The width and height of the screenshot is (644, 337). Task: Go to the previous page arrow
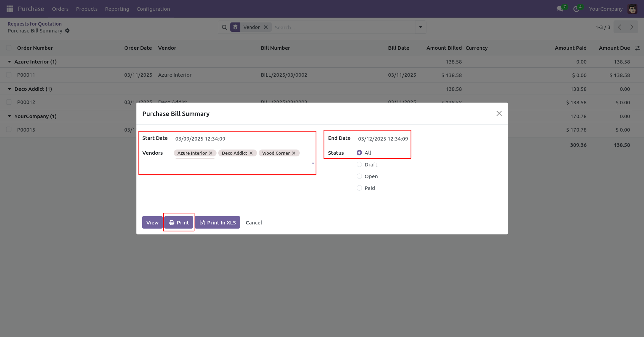(619, 27)
